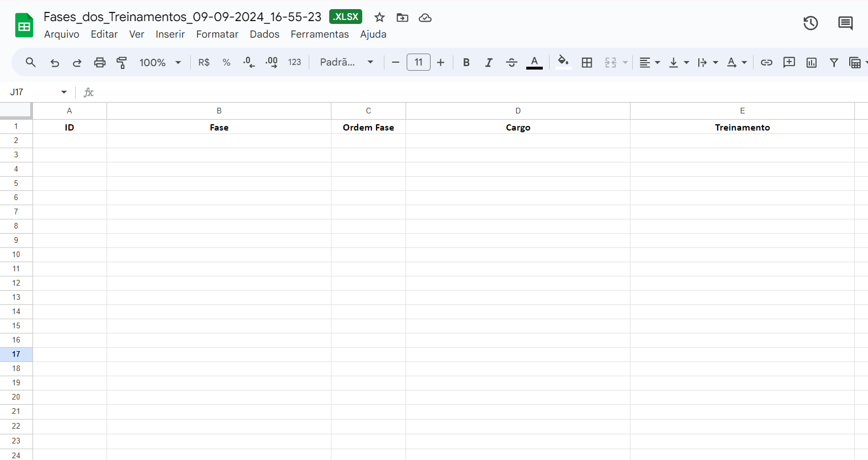868x460 pixels.
Task: Toggle bold formatting
Action: (466, 62)
